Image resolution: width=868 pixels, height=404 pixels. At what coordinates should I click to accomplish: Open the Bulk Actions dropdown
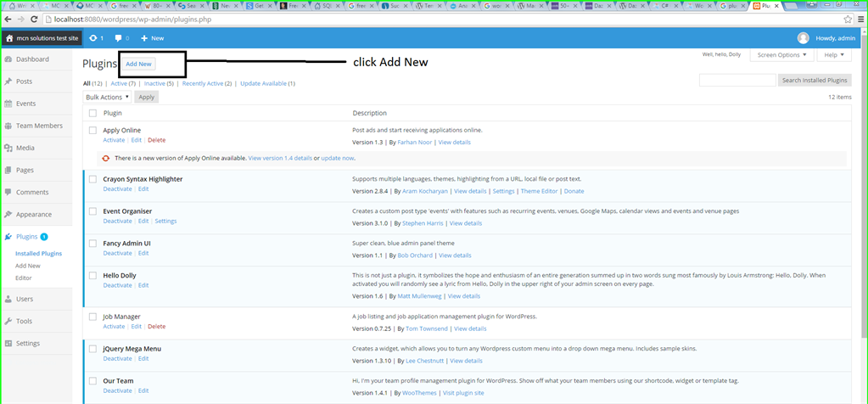point(108,97)
